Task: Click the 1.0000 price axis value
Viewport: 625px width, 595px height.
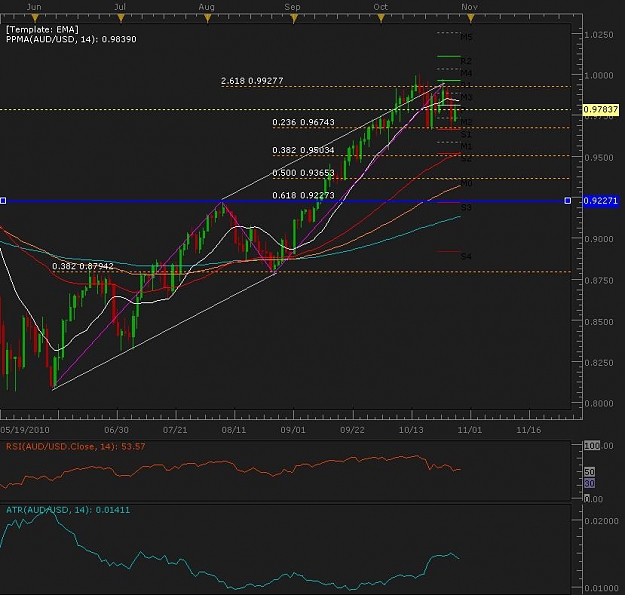Action: (x=599, y=75)
